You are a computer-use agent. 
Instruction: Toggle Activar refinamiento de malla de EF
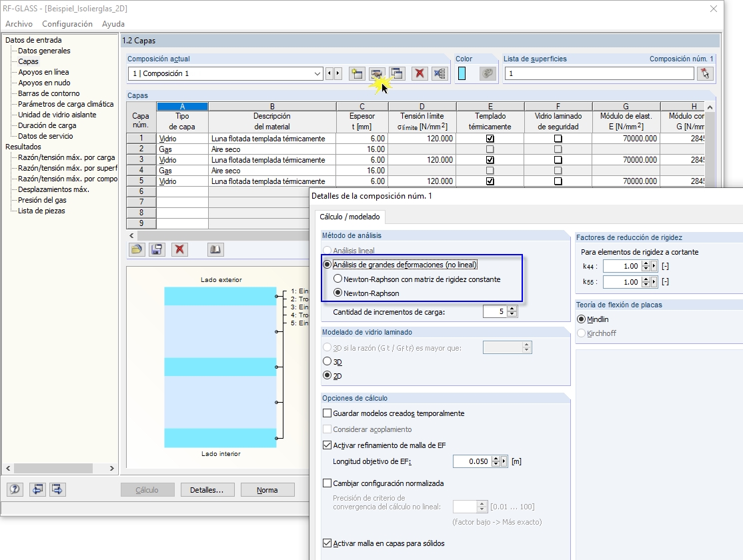coord(327,445)
